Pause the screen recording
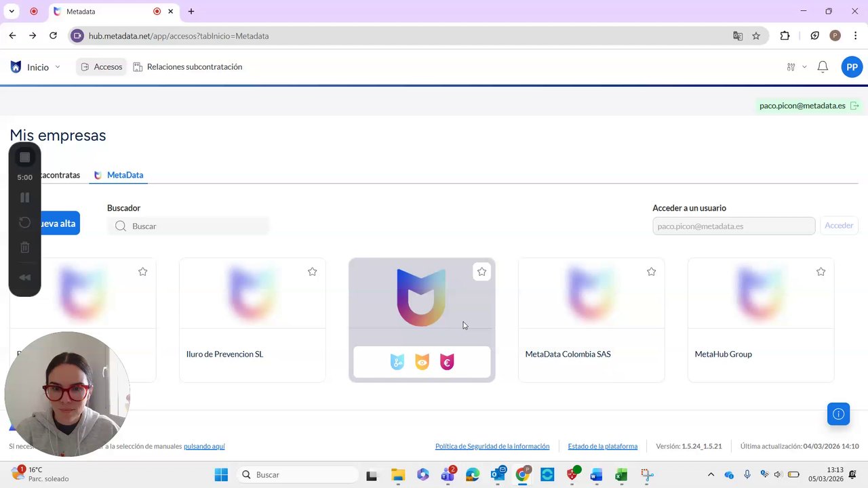 pyautogui.click(x=24, y=197)
